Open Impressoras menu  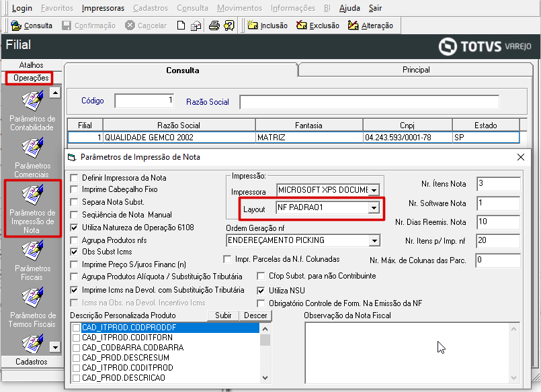pyautogui.click(x=103, y=8)
